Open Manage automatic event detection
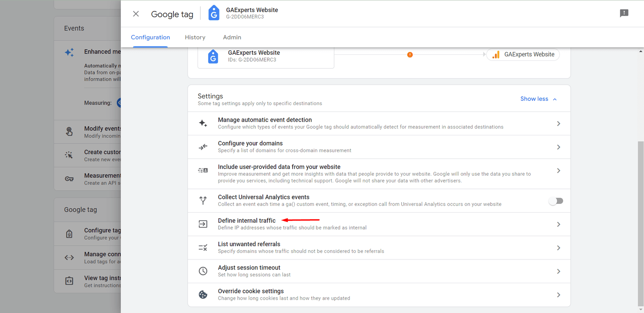 [x=379, y=123]
